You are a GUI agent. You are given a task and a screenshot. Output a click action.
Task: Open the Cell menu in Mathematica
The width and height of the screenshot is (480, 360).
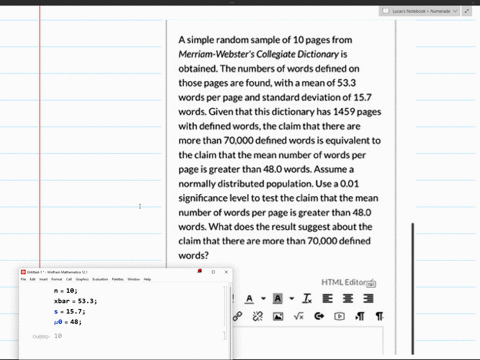[x=69, y=279]
